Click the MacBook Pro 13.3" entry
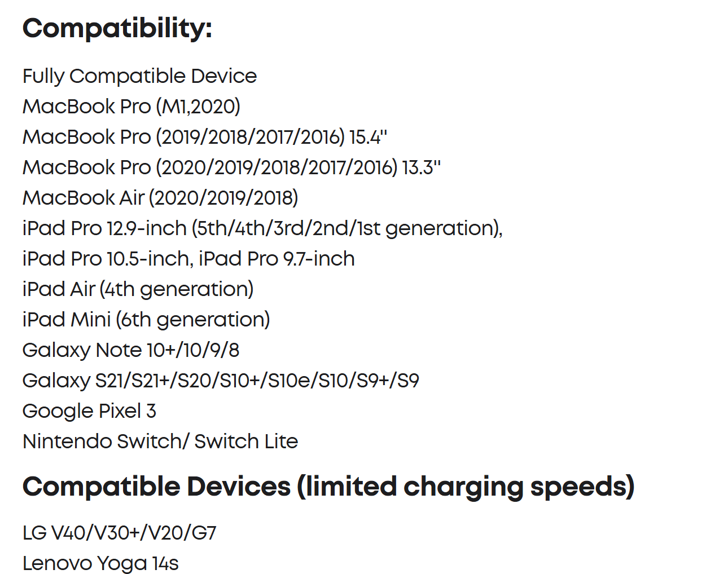 231,167
